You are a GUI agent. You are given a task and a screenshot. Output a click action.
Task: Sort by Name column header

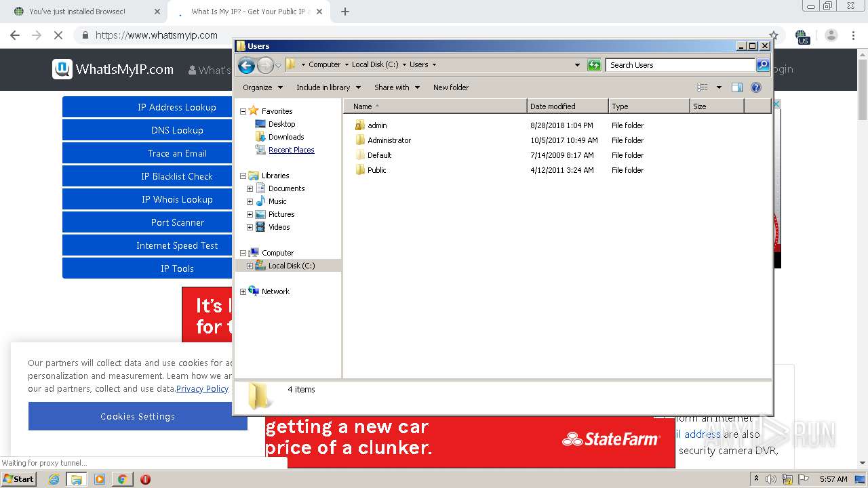click(x=435, y=106)
